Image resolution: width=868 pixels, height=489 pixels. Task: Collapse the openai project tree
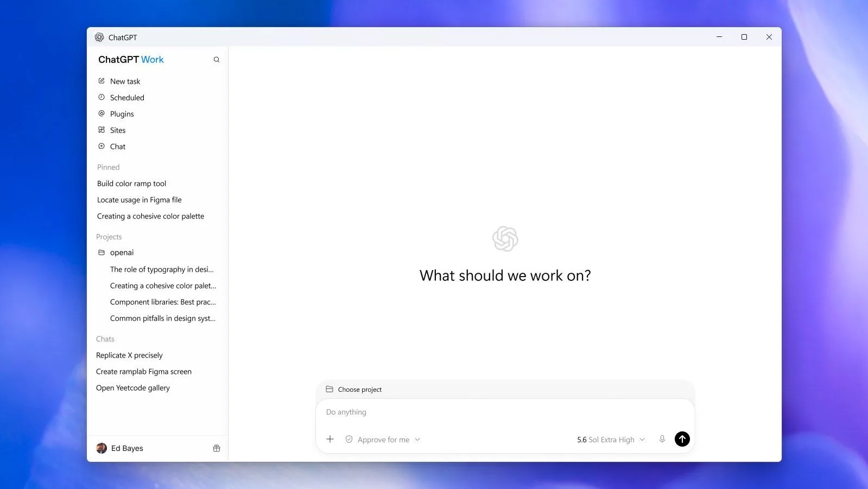[x=122, y=253]
